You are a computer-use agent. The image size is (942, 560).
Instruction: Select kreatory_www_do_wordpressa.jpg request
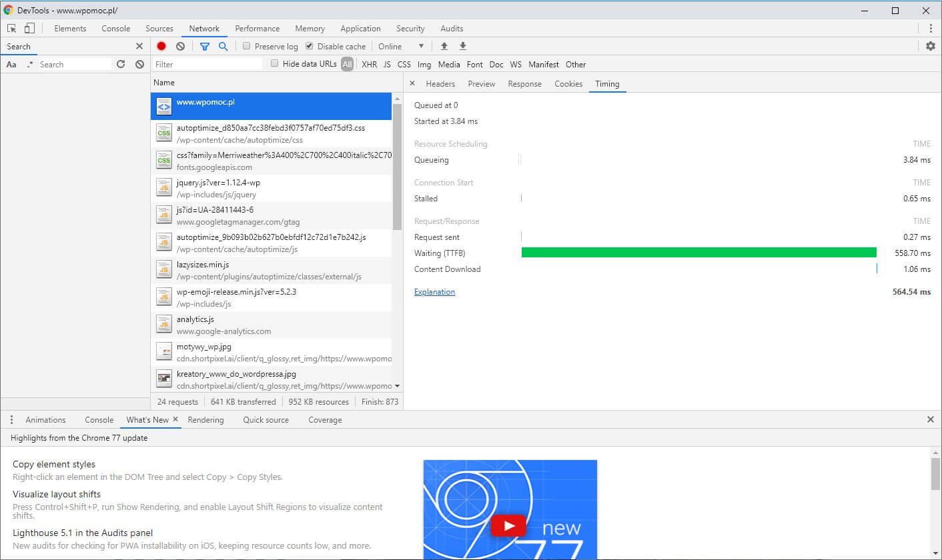click(x=271, y=379)
